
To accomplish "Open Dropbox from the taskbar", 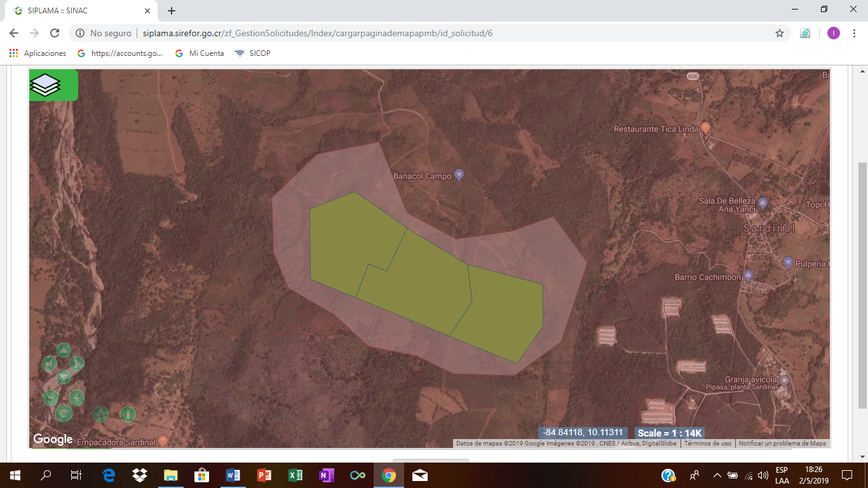I will (x=140, y=475).
